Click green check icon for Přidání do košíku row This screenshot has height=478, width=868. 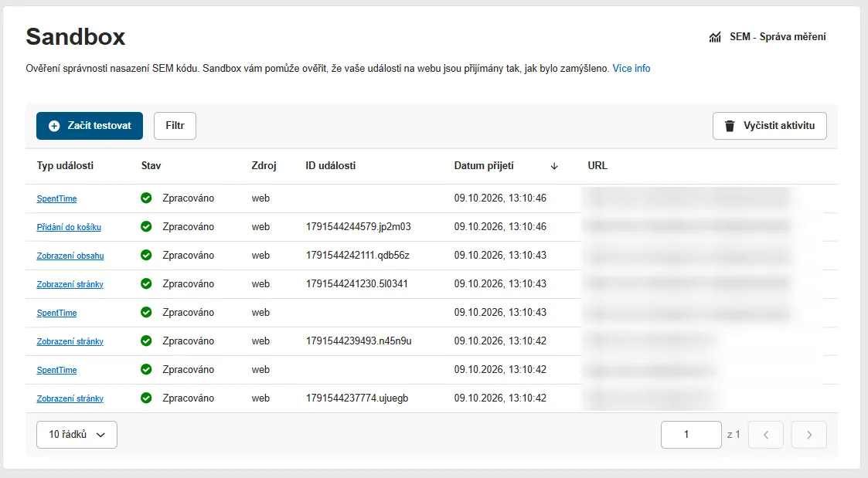tap(146, 226)
